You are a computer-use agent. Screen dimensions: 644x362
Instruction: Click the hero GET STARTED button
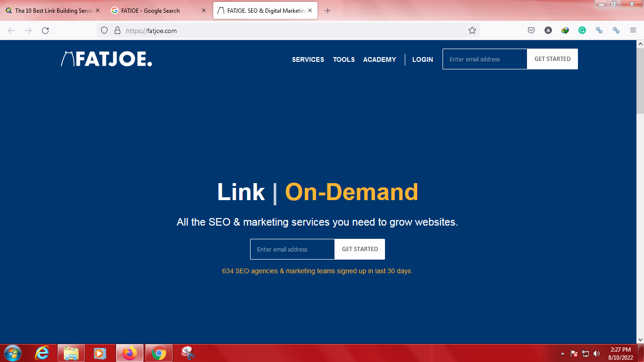pyautogui.click(x=360, y=249)
